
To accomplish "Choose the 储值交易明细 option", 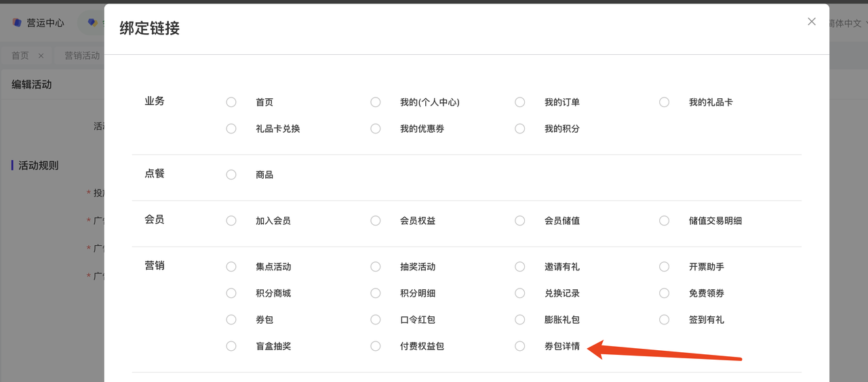I will tap(665, 221).
